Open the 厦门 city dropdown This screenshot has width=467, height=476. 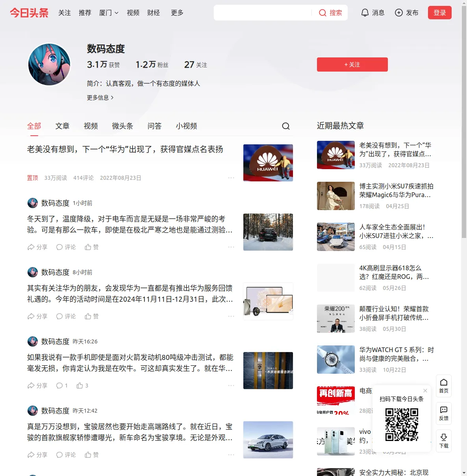[x=109, y=13]
